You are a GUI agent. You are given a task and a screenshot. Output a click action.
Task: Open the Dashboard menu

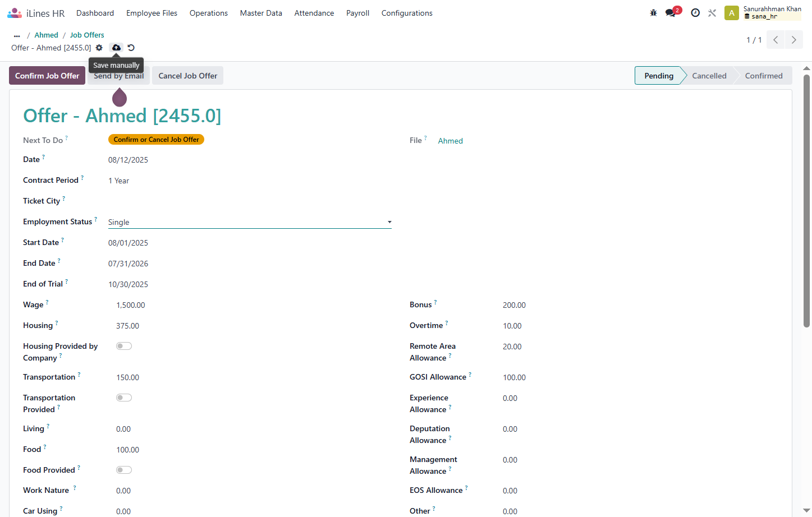click(95, 13)
